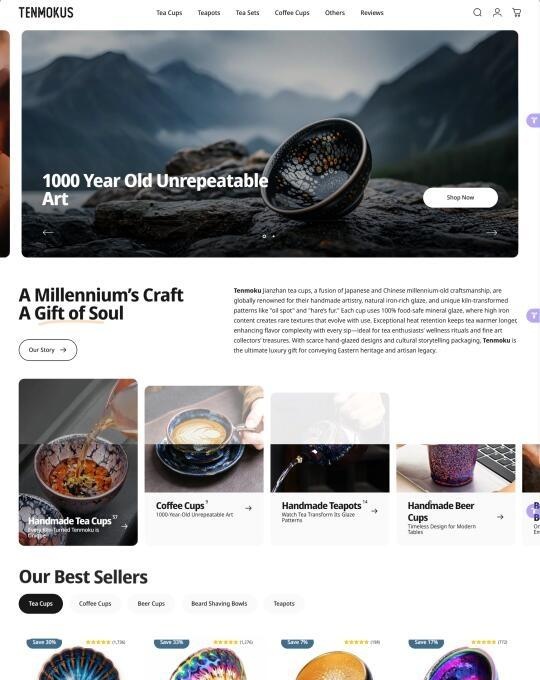Open Tea Cups navigation menu
The width and height of the screenshot is (540, 680).
pyautogui.click(x=169, y=13)
